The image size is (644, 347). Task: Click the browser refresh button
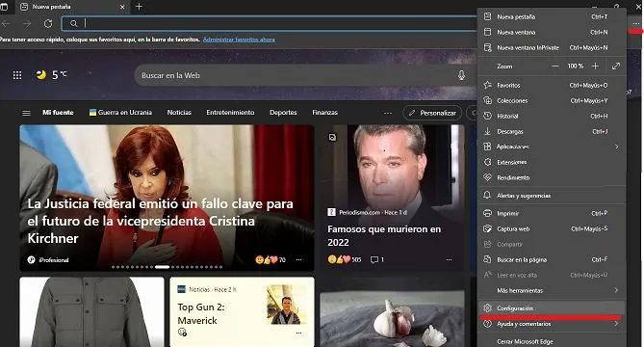point(48,24)
